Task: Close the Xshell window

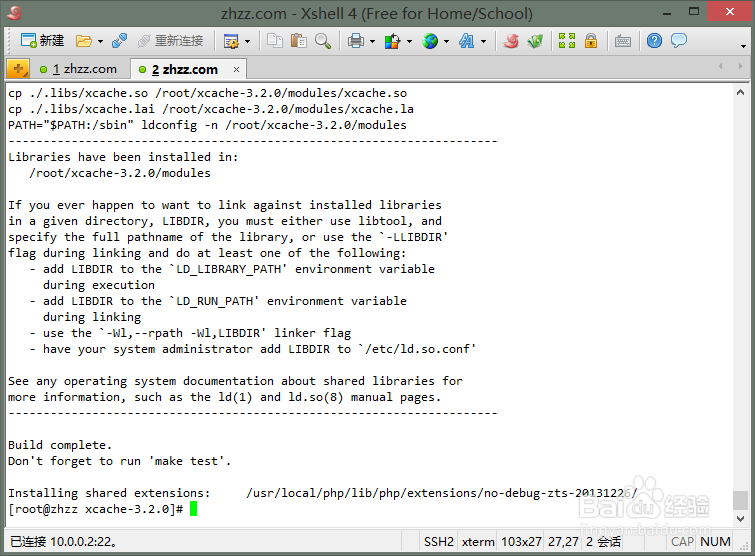Action: tap(729, 11)
